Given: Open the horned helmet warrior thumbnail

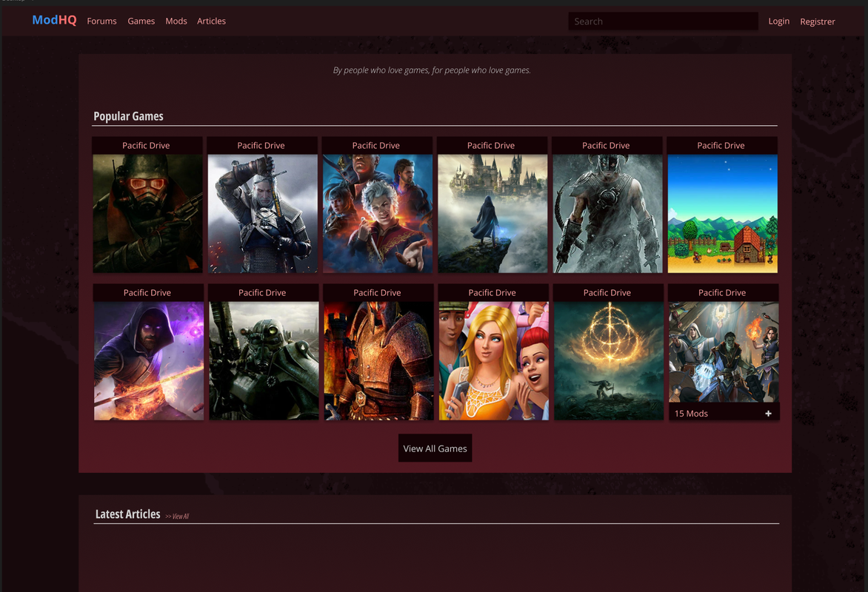Looking at the screenshot, I should tap(607, 214).
